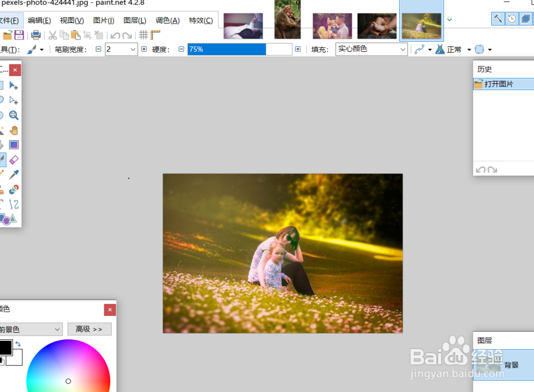Screen dimensions: 534x392
Task: Click redo arrow in History panel
Action: [492, 170]
